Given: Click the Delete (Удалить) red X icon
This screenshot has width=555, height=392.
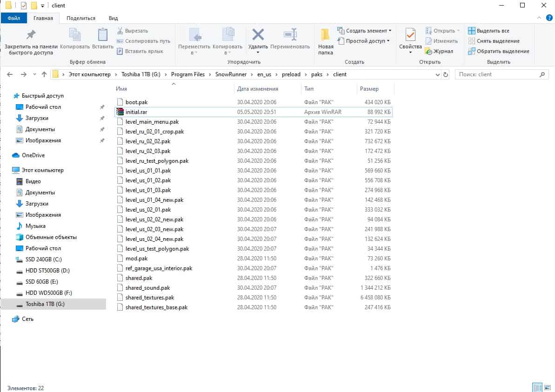Looking at the screenshot, I should [x=258, y=35].
